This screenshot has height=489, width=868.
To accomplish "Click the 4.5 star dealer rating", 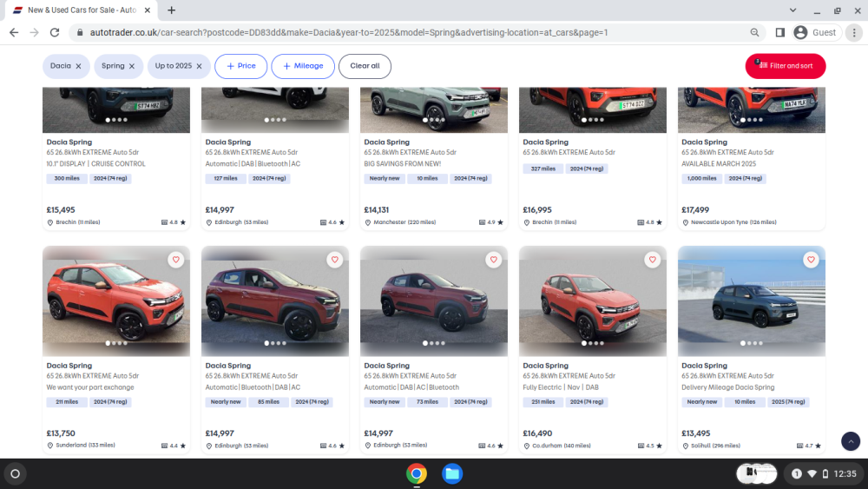I will click(x=650, y=446).
